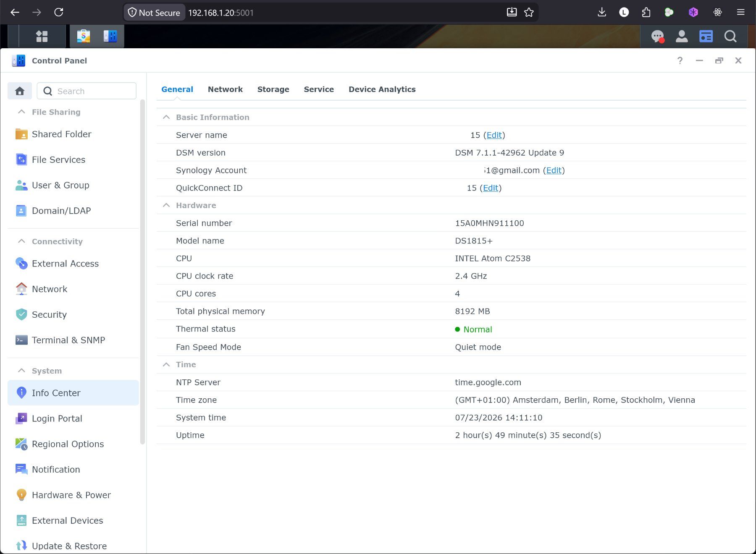This screenshot has width=756, height=554.
Task: Edit the Synology Account
Action: pyautogui.click(x=554, y=170)
